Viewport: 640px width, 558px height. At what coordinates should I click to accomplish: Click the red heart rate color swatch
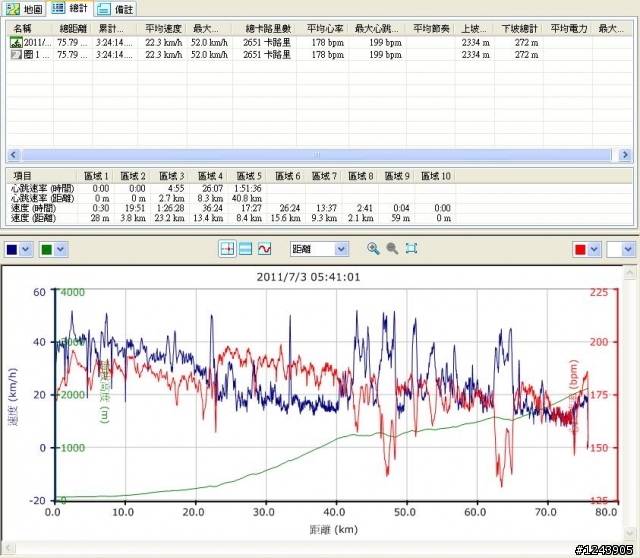click(x=580, y=249)
